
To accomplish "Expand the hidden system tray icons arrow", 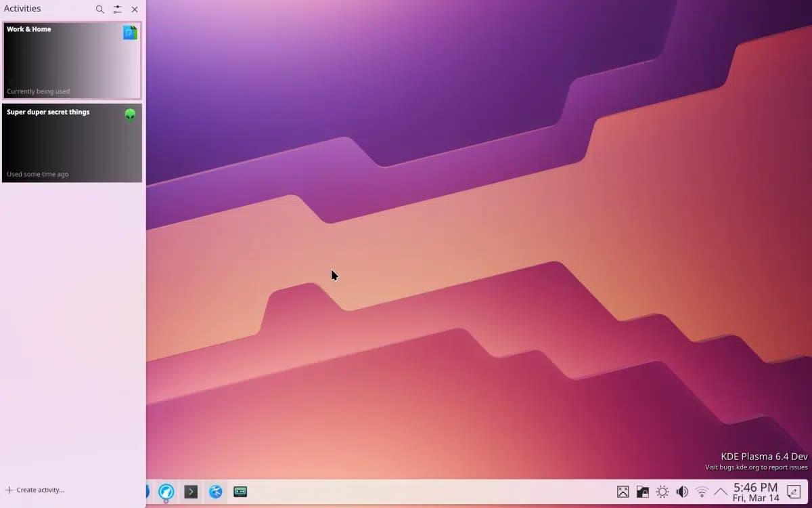I will 721,492.
